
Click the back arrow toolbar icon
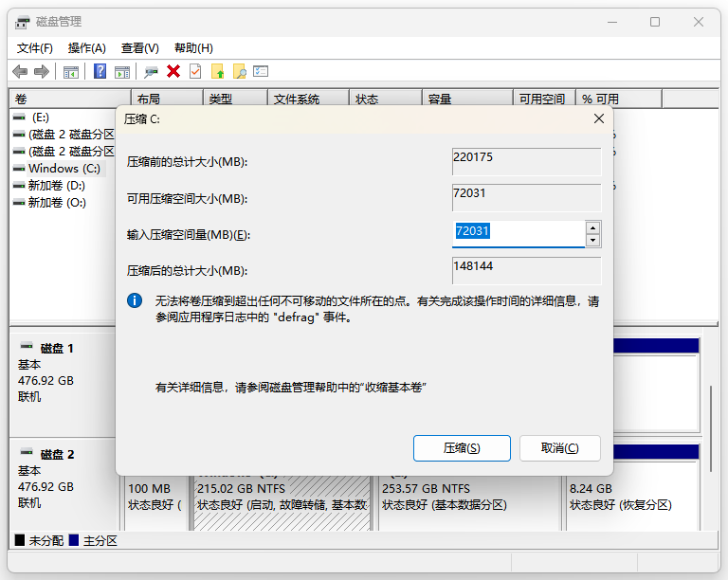20,71
